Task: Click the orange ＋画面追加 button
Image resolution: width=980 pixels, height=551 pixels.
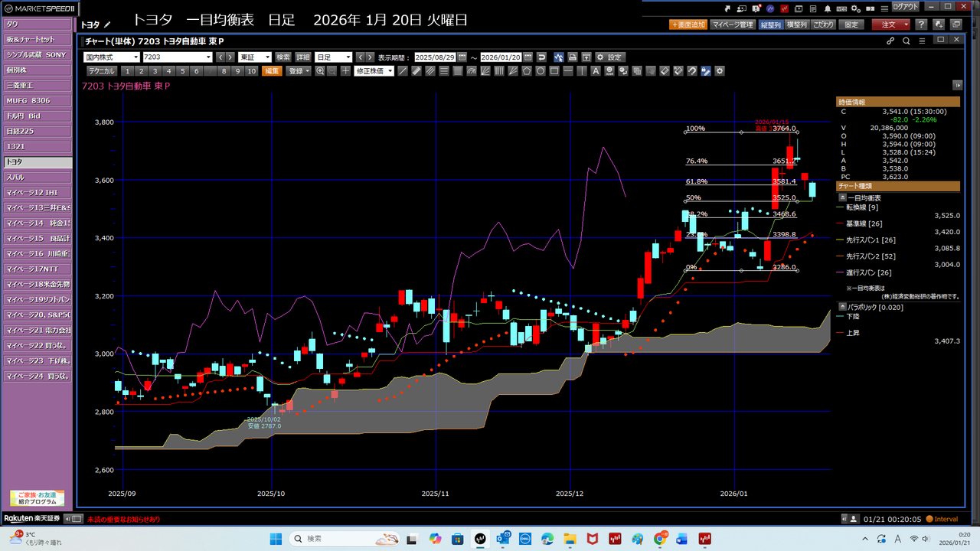Action: (x=688, y=24)
